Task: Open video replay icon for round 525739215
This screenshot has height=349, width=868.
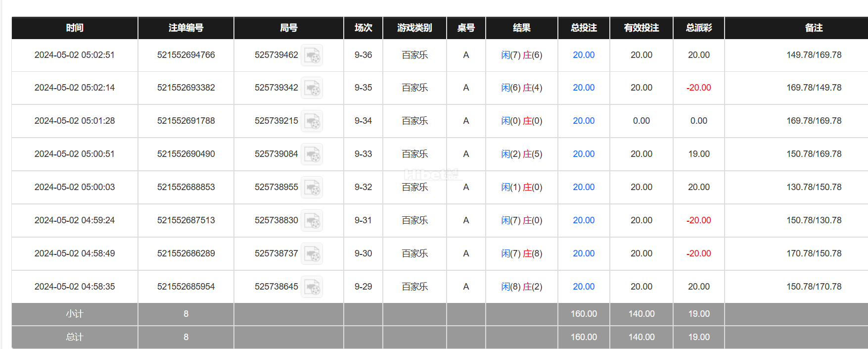Action: coord(312,121)
